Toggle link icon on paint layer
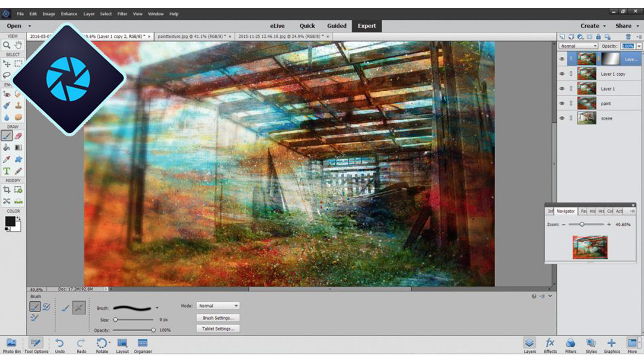This screenshot has width=644, height=362. pyautogui.click(x=571, y=103)
